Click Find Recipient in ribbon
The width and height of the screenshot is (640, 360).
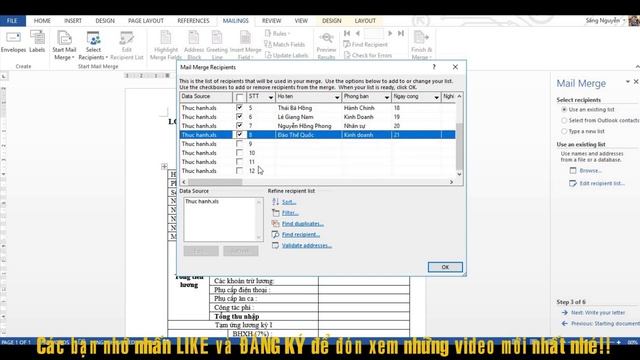365,44
